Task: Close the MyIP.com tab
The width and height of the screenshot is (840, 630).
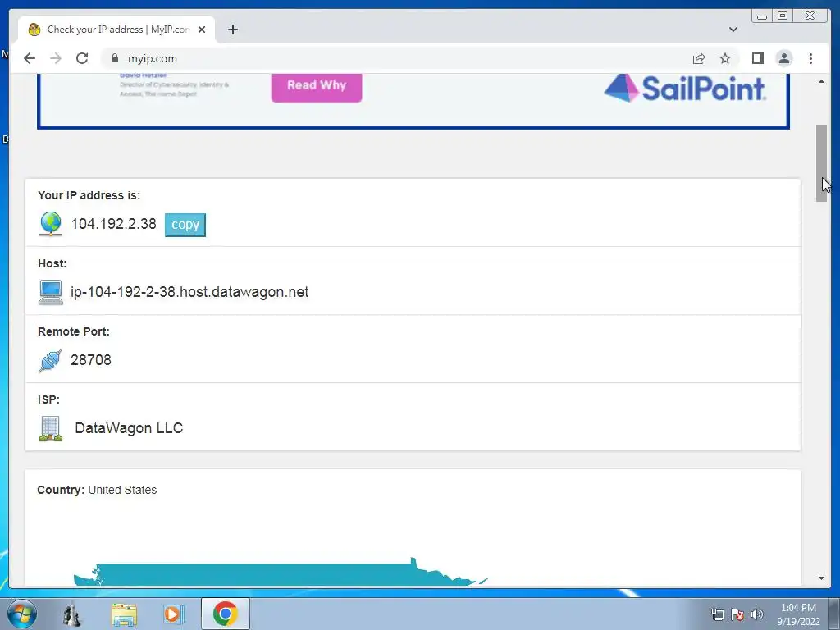Action: tap(202, 30)
